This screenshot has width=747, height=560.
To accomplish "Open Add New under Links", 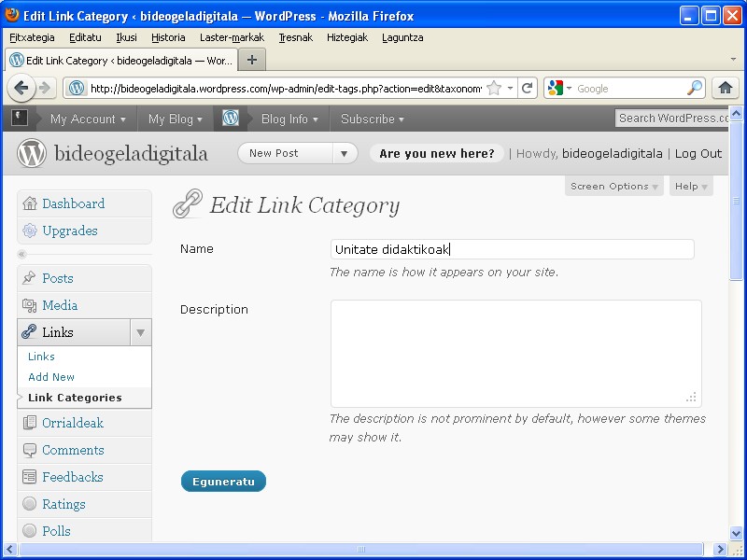I will (x=51, y=377).
